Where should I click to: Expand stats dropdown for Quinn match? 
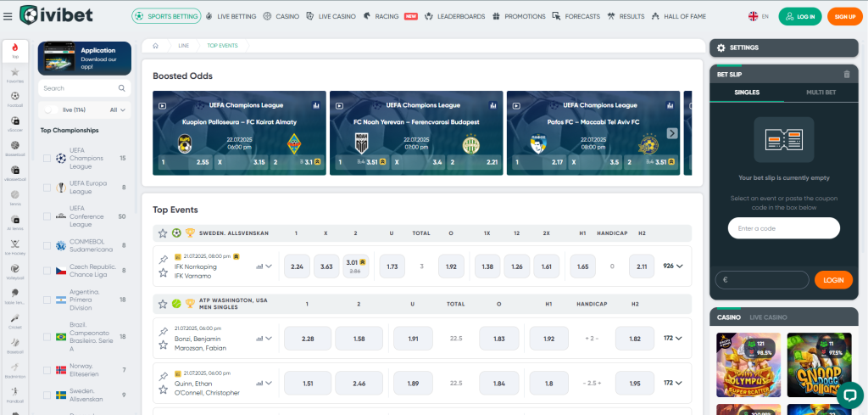click(264, 383)
